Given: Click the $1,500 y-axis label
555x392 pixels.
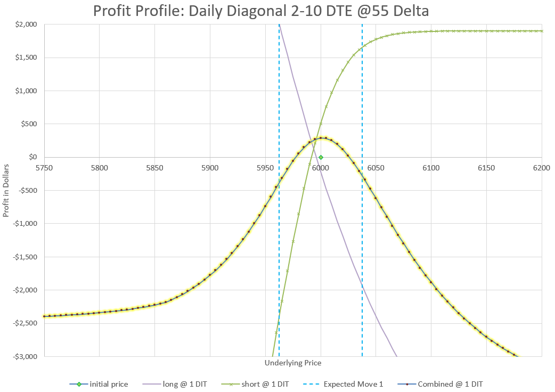Looking at the screenshot, I should pos(26,58).
